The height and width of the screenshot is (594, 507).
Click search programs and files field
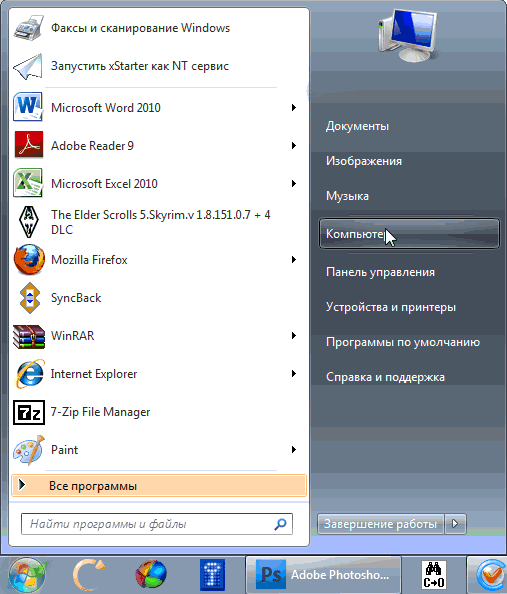(157, 524)
